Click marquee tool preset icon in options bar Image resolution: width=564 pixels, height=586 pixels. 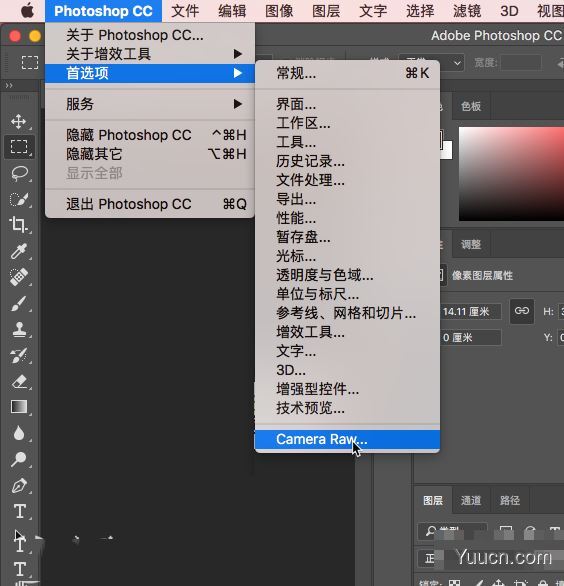[30, 62]
